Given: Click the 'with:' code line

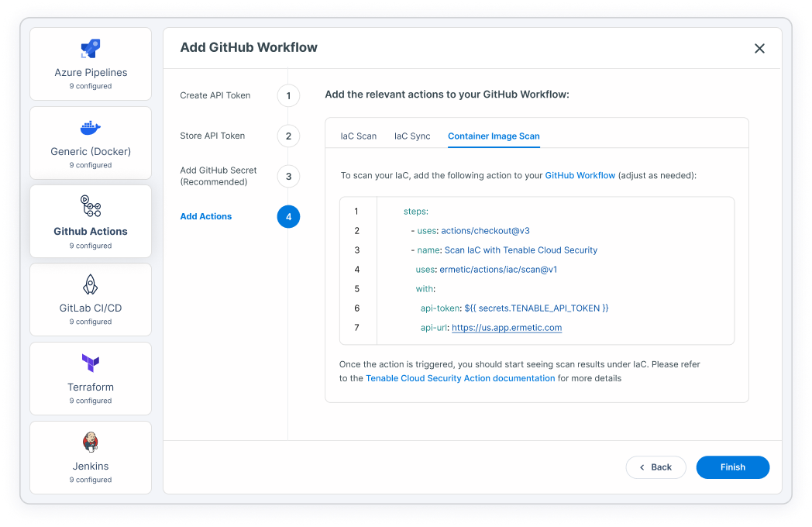Looking at the screenshot, I should coord(425,289).
